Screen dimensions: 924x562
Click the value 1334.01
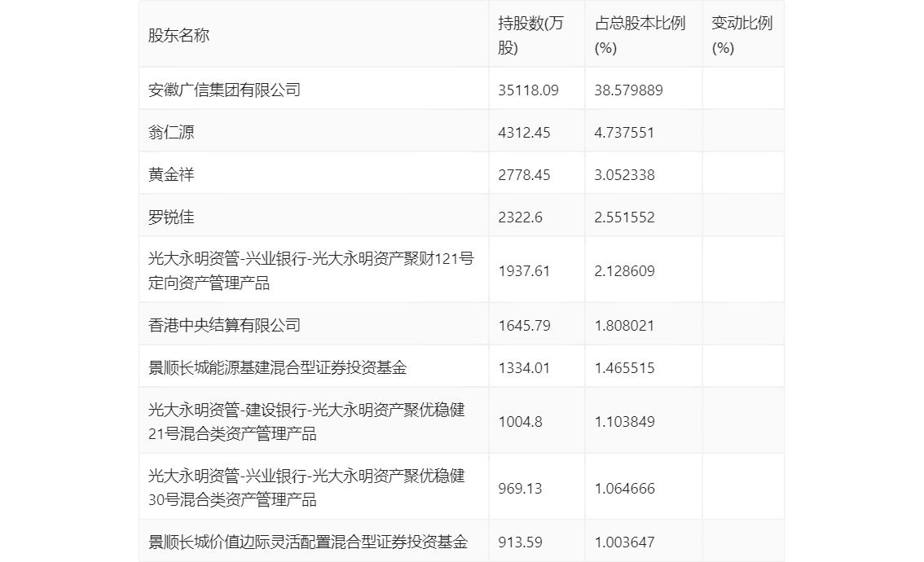click(x=524, y=368)
